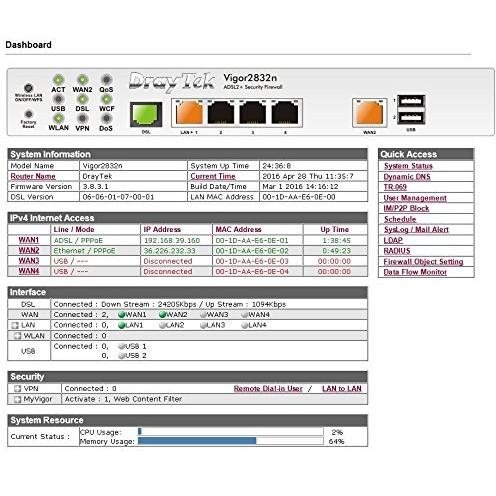The height and width of the screenshot is (496, 496).
Task: Expand the LAN interface row
Action: (x=15, y=325)
